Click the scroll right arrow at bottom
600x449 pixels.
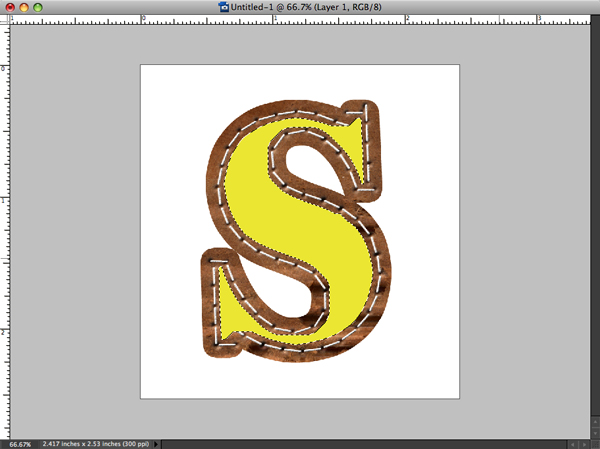pyautogui.click(x=583, y=443)
